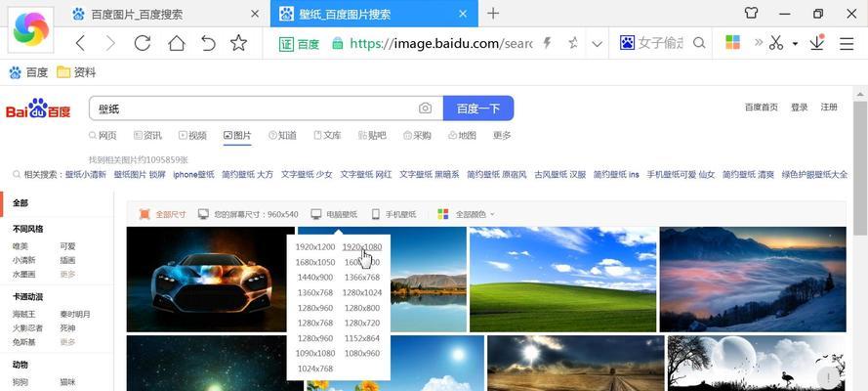
Task: Open the 网页 search category
Action: (x=103, y=136)
